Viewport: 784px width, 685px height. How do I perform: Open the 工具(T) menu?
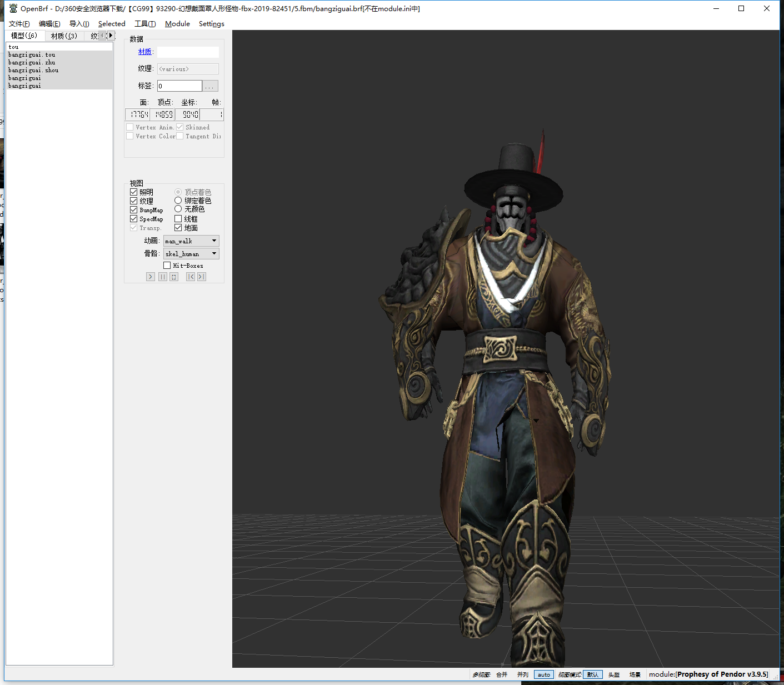(x=145, y=24)
